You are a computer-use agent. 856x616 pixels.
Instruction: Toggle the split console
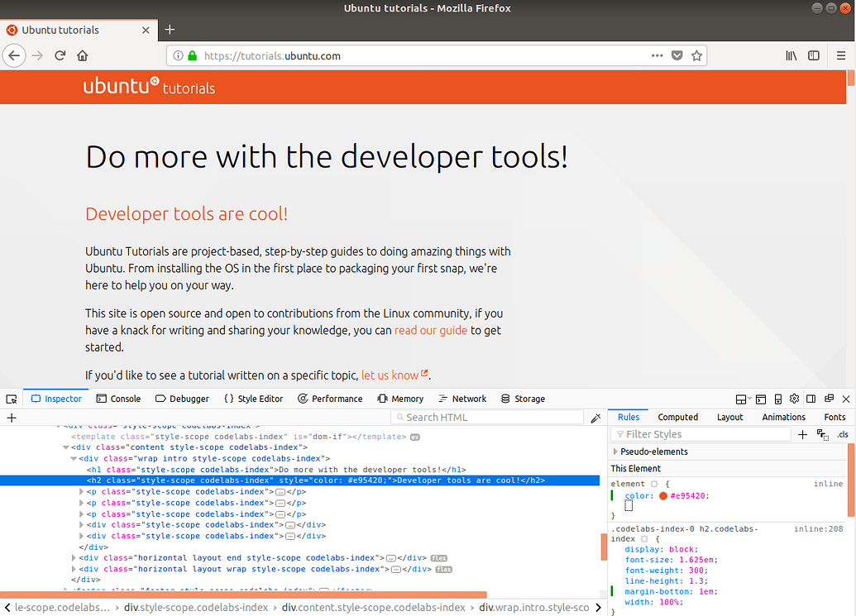[761, 399]
